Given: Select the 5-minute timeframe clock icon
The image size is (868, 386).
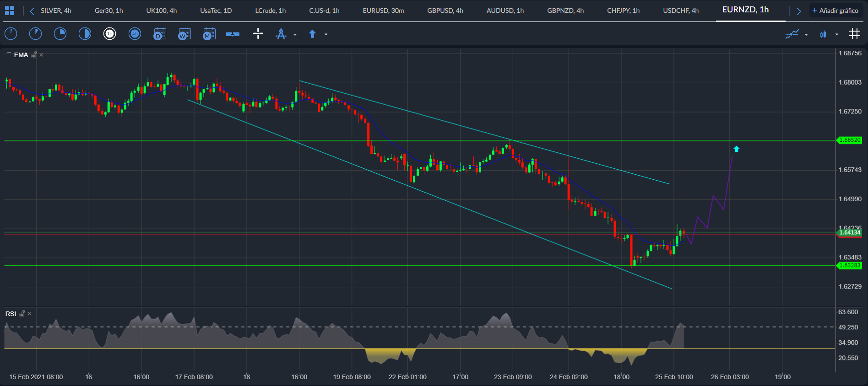Looking at the screenshot, I should [x=35, y=33].
